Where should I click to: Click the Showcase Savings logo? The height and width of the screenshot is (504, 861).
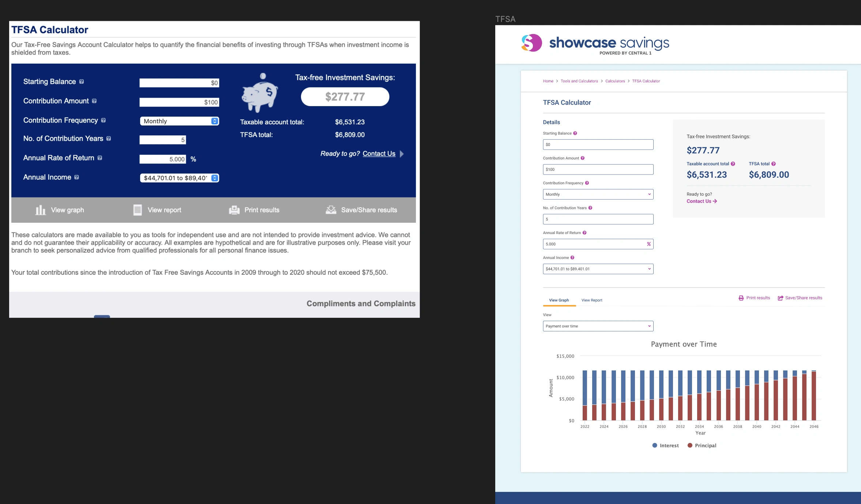tap(595, 44)
